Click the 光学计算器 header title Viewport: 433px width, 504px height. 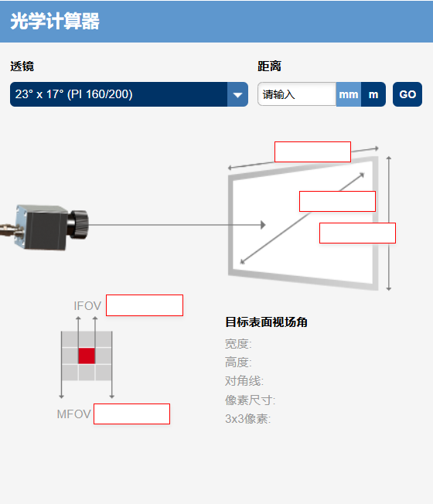[55, 21]
